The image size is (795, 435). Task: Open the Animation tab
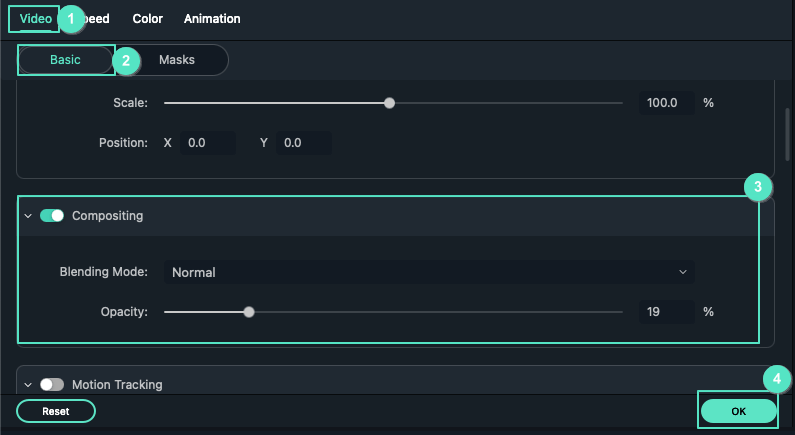(212, 19)
